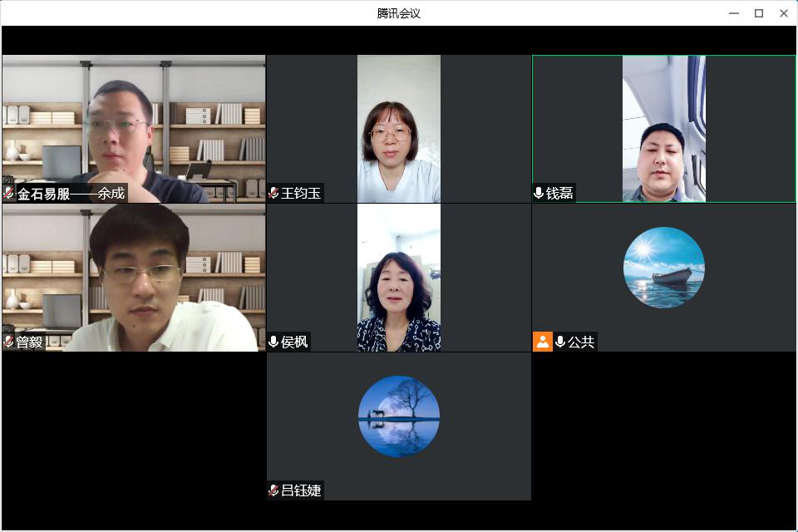Select 曾毅's video tile
Viewport: 798px width, 532px height.
[x=133, y=278]
